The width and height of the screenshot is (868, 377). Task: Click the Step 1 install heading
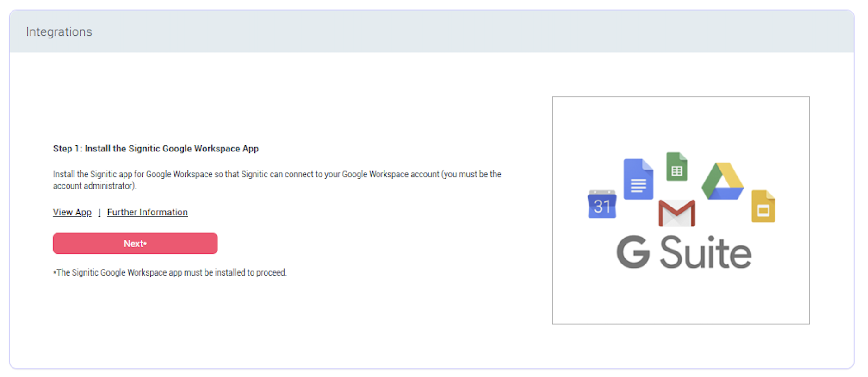pos(156,149)
